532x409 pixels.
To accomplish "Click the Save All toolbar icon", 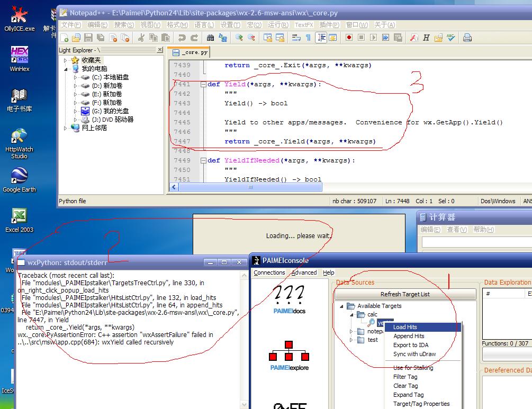I will tap(101, 38).
